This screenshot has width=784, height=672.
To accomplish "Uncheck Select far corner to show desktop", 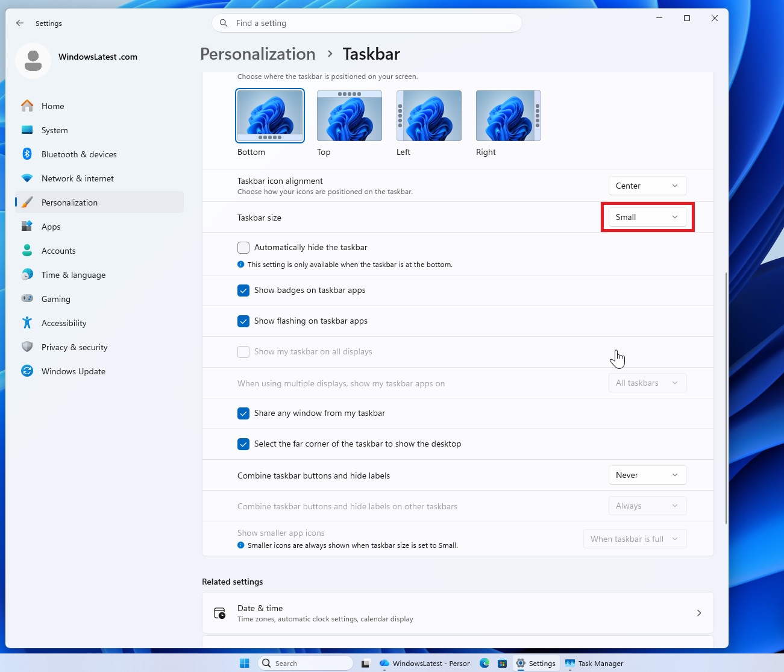I will click(x=243, y=444).
